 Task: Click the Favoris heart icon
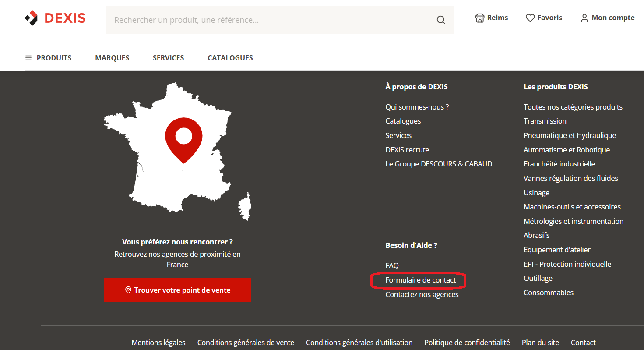click(530, 18)
